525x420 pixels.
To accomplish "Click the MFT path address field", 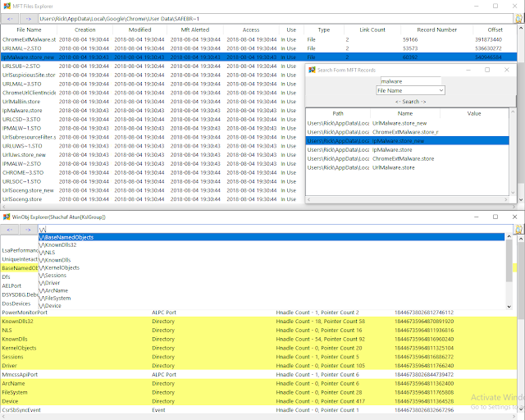I will click(x=276, y=19).
